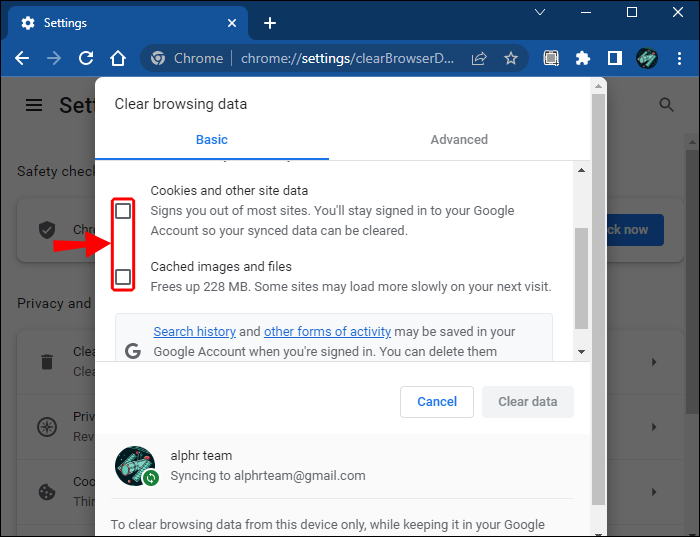The width and height of the screenshot is (700, 537).
Task: Click inner list scroll down arrow
Action: click(x=581, y=352)
